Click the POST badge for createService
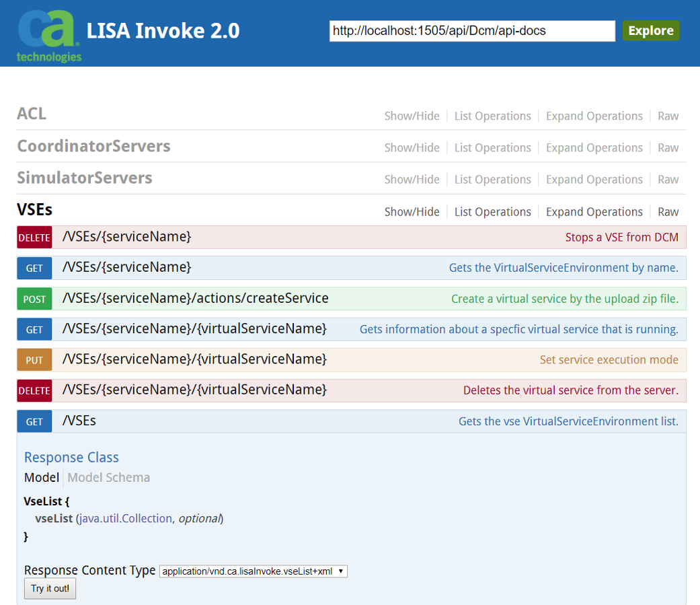The height and width of the screenshot is (605, 700). coord(34,299)
